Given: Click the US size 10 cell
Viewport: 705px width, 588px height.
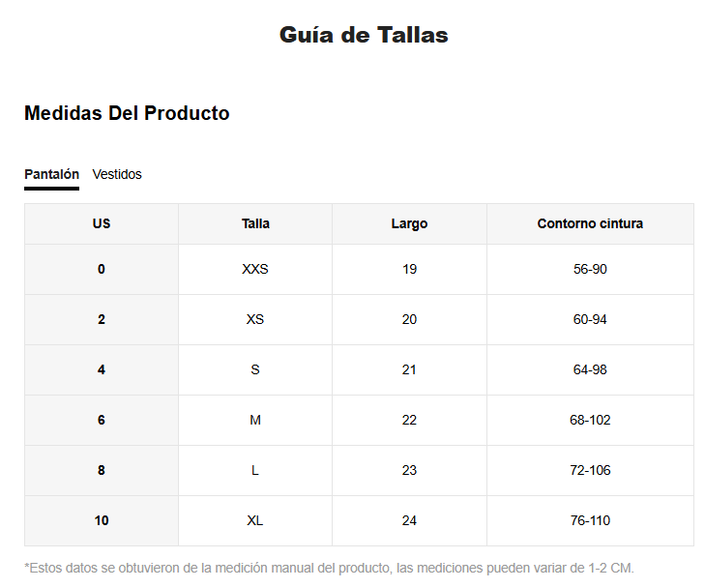Looking at the screenshot, I should (x=102, y=520).
